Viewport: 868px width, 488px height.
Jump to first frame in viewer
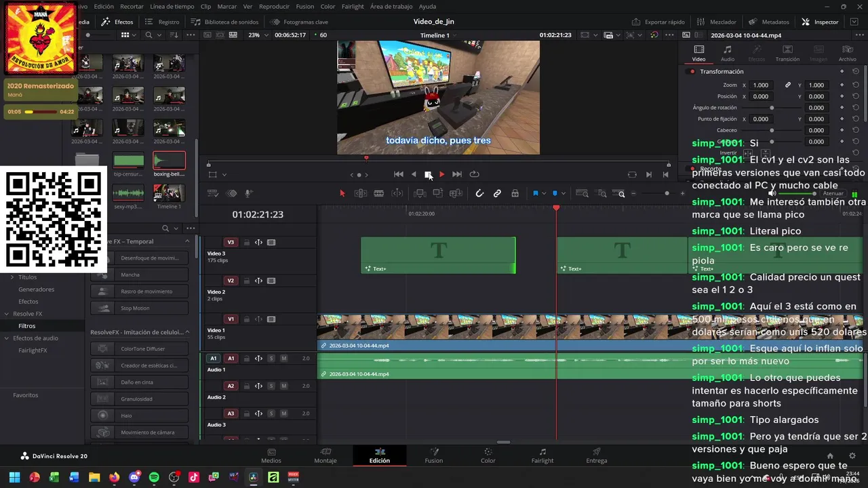tap(399, 174)
